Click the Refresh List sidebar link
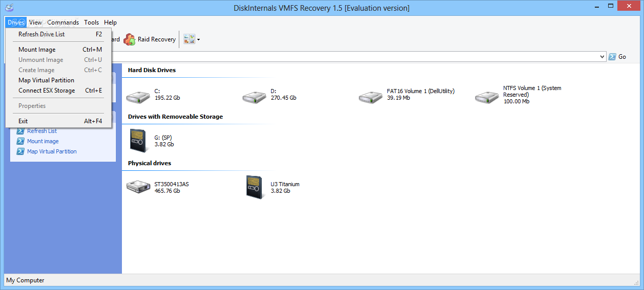644x290 pixels. pyautogui.click(x=42, y=131)
